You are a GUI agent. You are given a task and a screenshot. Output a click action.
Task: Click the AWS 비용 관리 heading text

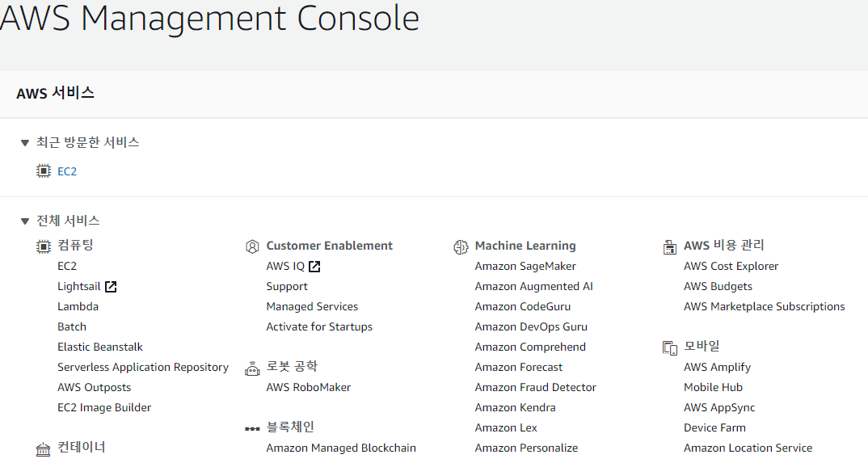(724, 246)
